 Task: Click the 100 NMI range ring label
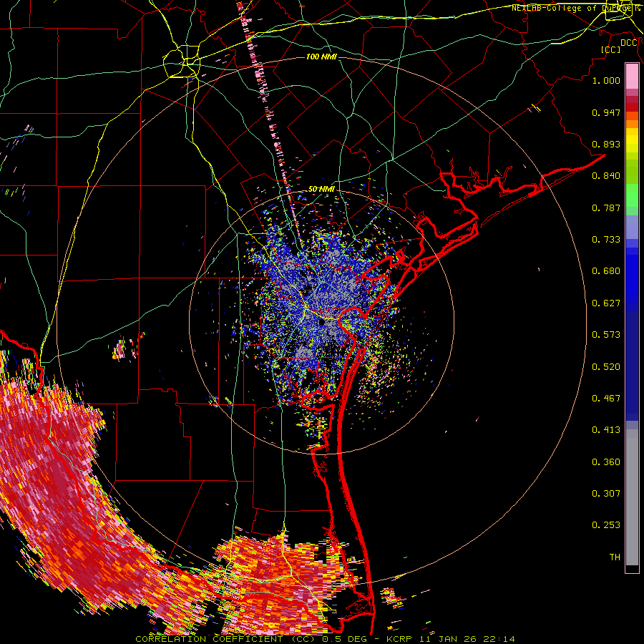321,57
